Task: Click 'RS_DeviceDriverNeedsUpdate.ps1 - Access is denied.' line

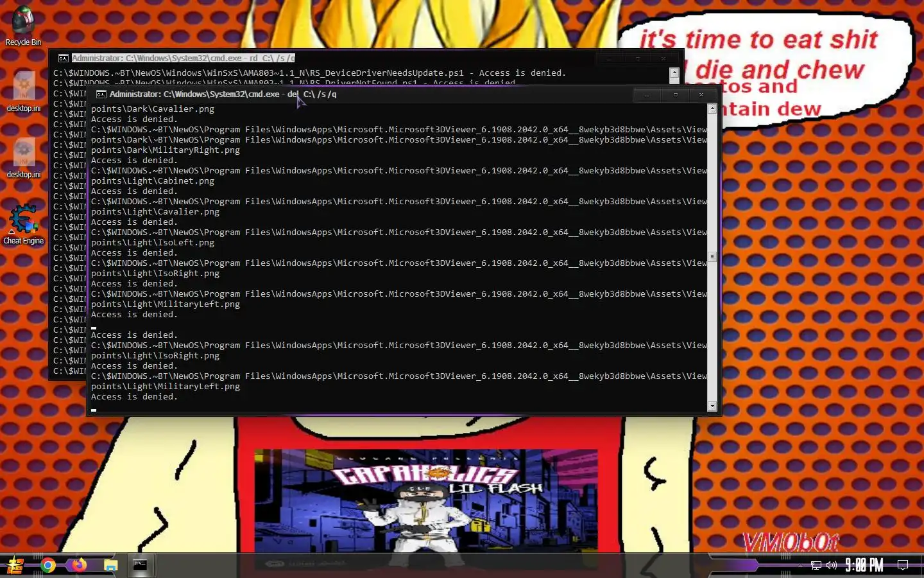Action: point(309,73)
